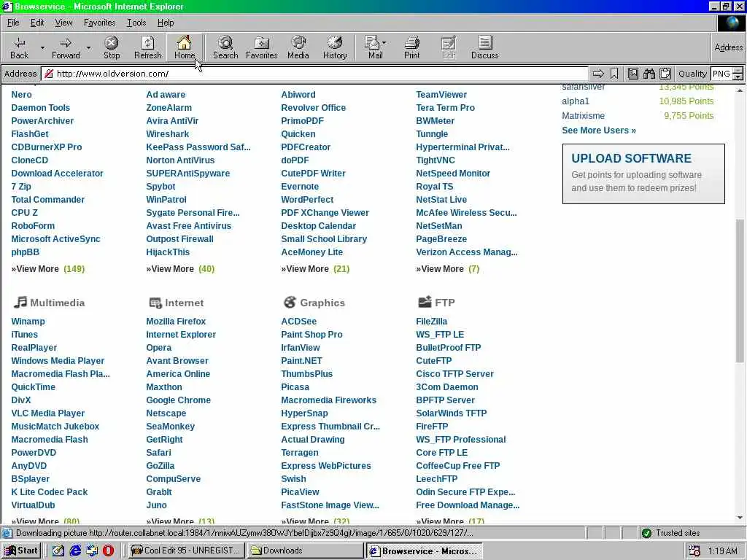Open the TeamViewer link
This screenshot has height=560, width=747.
[x=441, y=95]
